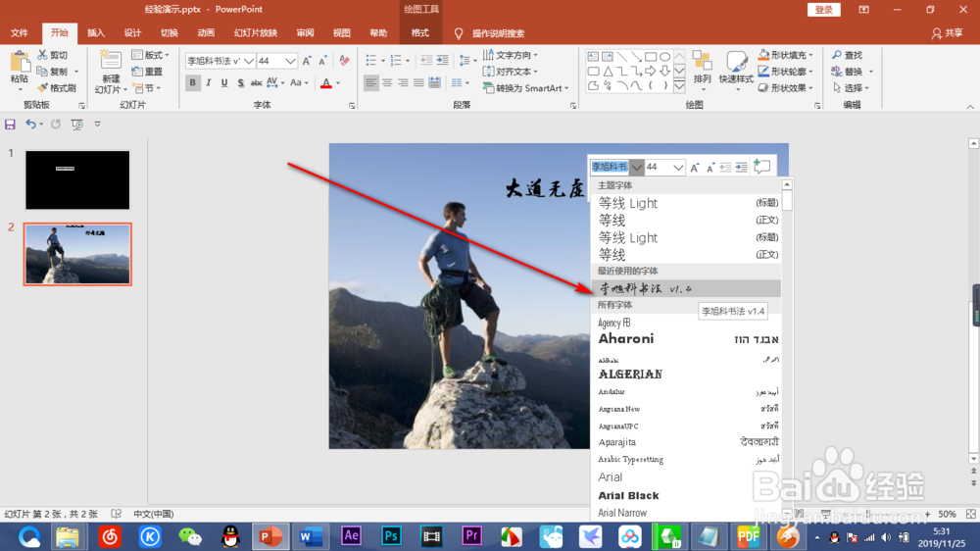Click the 登录 sign-in button
This screenshot has height=551, width=980.
[x=824, y=10]
